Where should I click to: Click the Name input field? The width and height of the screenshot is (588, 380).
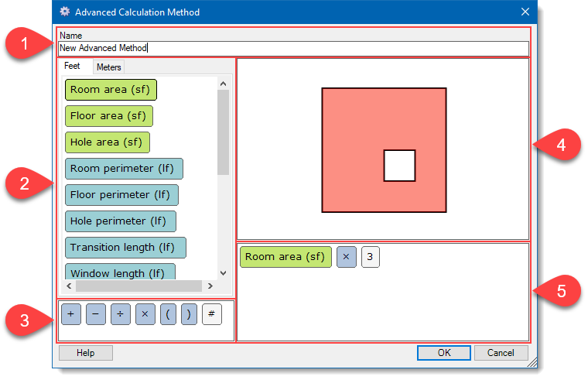[x=294, y=49]
